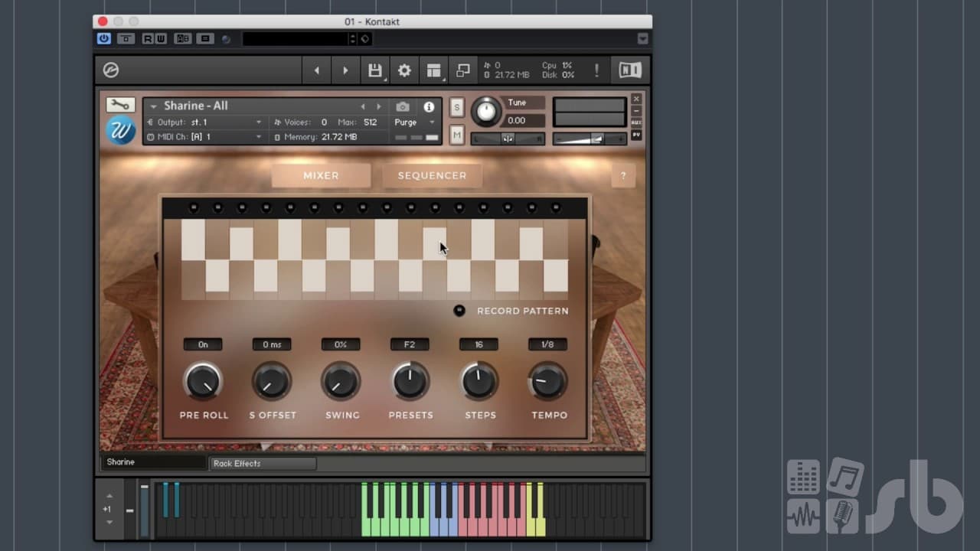
Task: Toggle the first sequencer step's upper cell
Action: pos(193,240)
